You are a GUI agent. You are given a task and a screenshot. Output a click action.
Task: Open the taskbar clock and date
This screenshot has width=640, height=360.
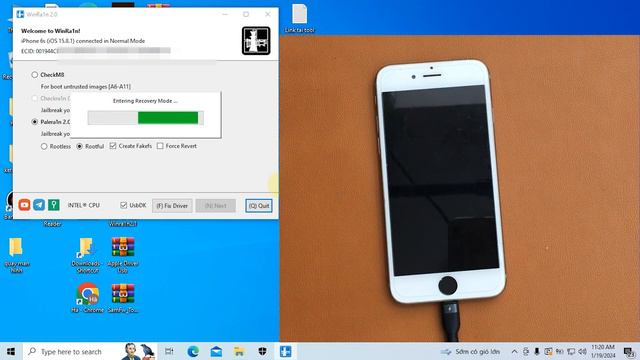pyautogui.click(x=603, y=351)
